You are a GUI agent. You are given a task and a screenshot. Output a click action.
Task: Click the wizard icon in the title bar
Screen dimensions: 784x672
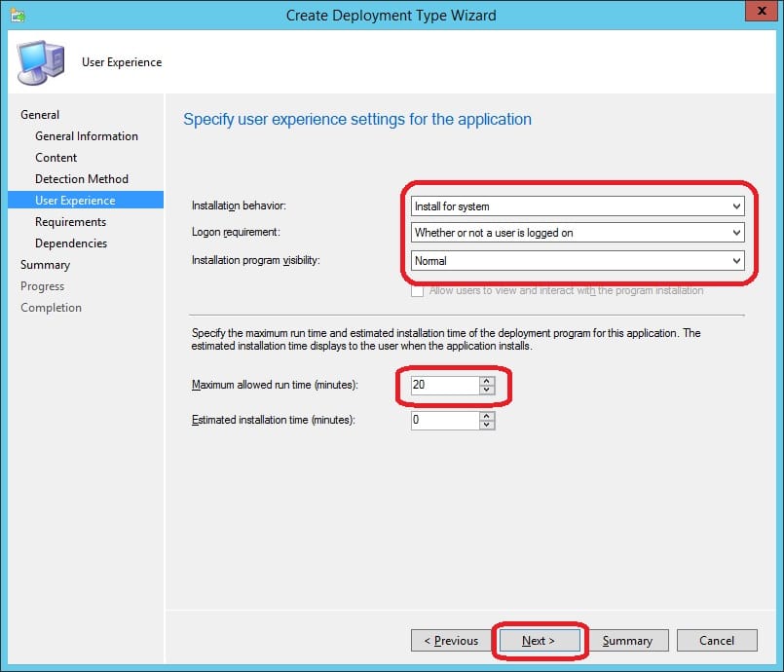[18, 15]
